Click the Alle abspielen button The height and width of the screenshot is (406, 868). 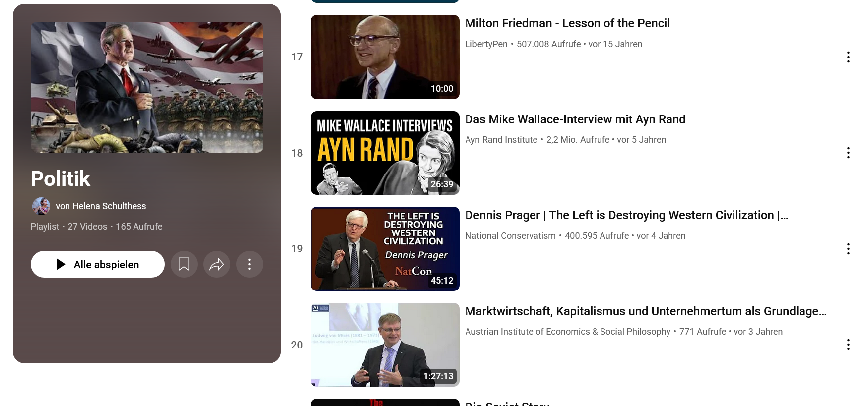tap(98, 264)
